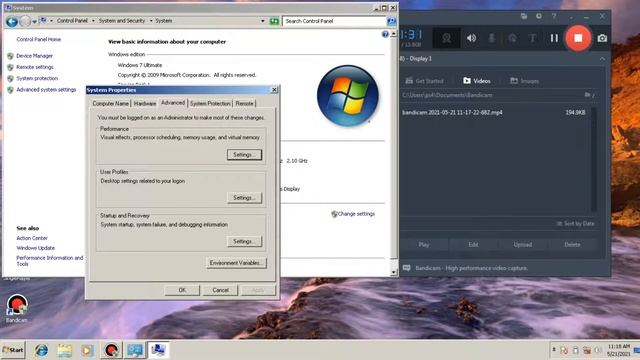Click the Sort by Date option in Bandicam

(x=576, y=224)
